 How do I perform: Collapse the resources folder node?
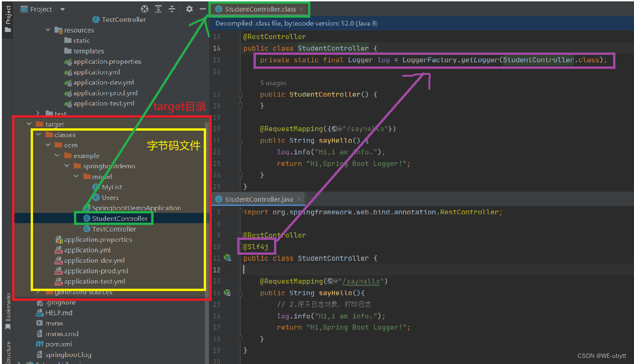(48, 30)
